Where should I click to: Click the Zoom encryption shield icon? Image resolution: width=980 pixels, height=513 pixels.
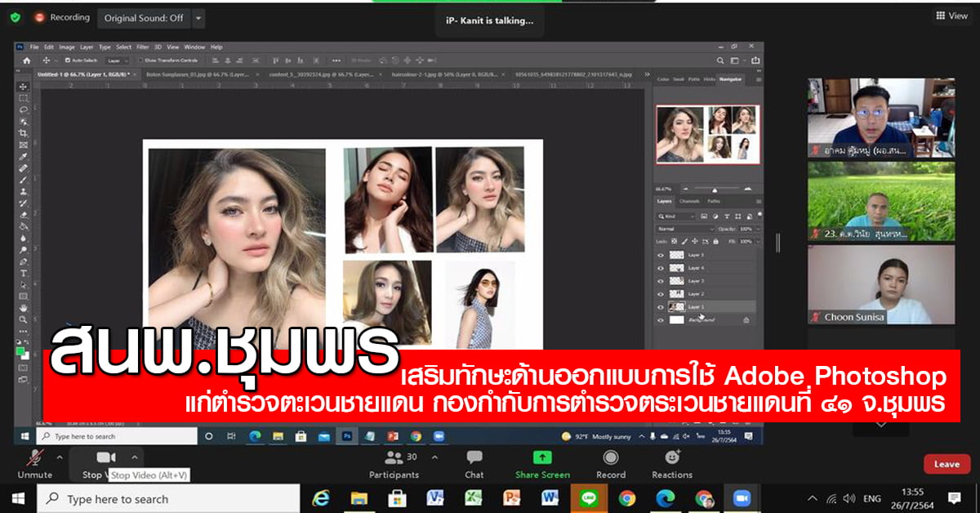[16, 17]
